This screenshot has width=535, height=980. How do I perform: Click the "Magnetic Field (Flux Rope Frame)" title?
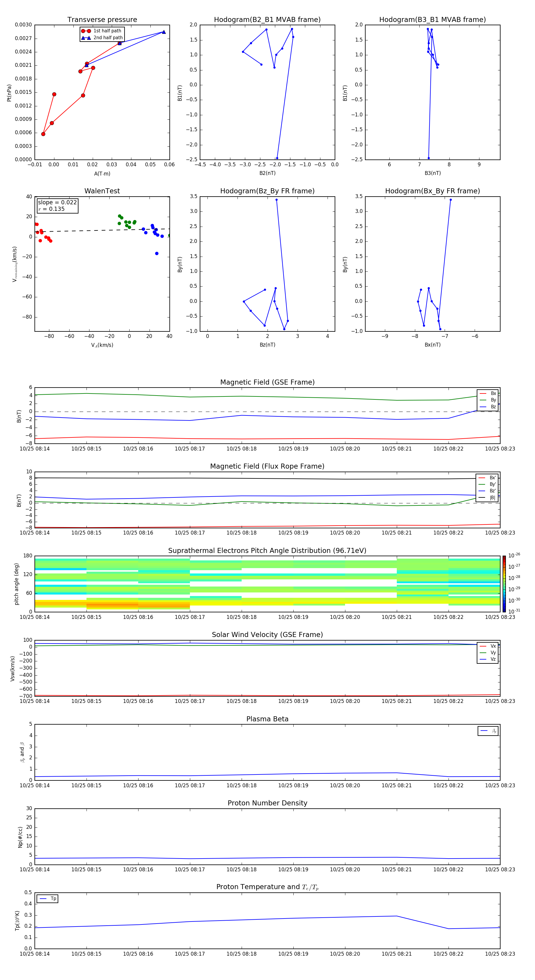pyautogui.click(x=267, y=467)
